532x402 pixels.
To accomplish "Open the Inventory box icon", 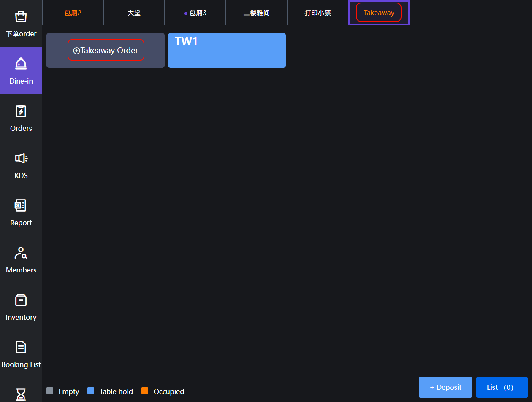I will coord(21,300).
